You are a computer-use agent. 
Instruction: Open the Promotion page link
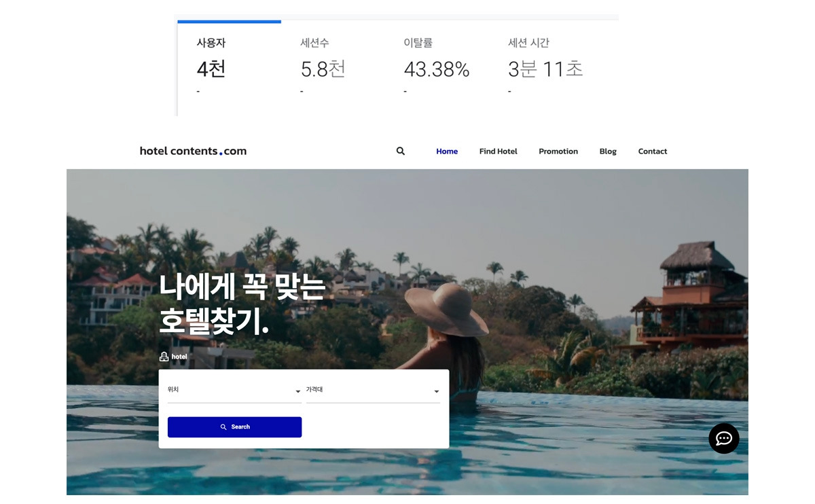tap(558, 151)
